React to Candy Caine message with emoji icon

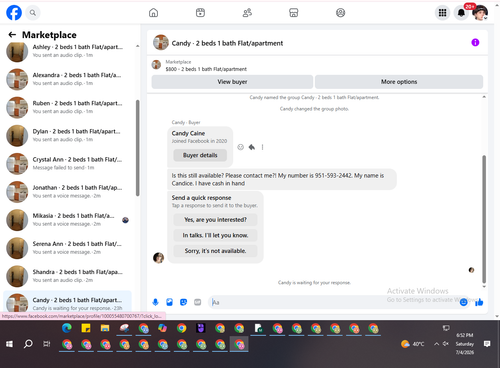(x=240, y=147)
